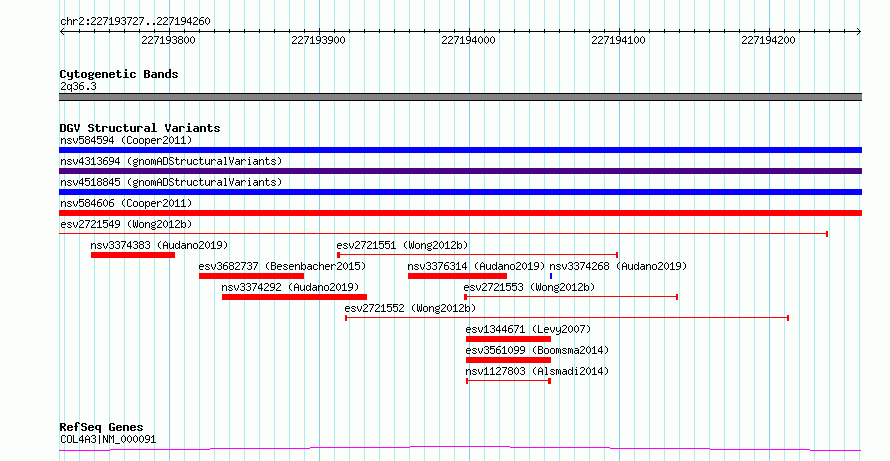Click ruler position 227193800
This screenshot has width=890, height=461.
(168, 40)
